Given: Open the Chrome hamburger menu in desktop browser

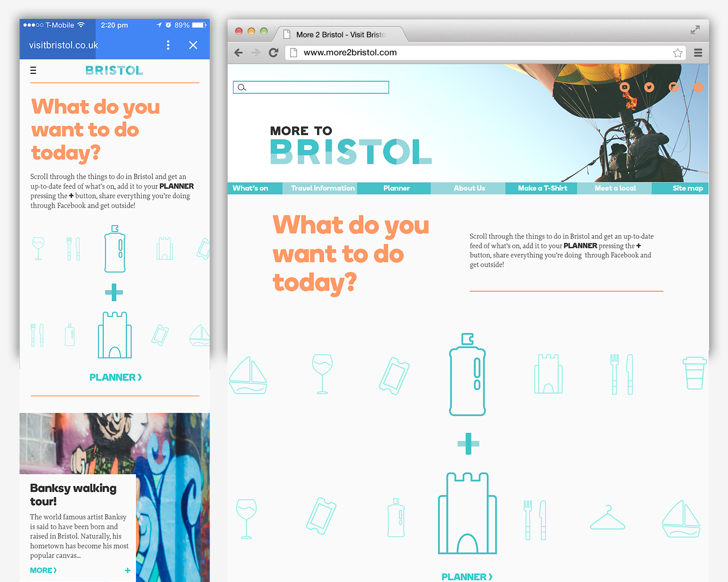Looking at the screenshot, I should 698,52.
